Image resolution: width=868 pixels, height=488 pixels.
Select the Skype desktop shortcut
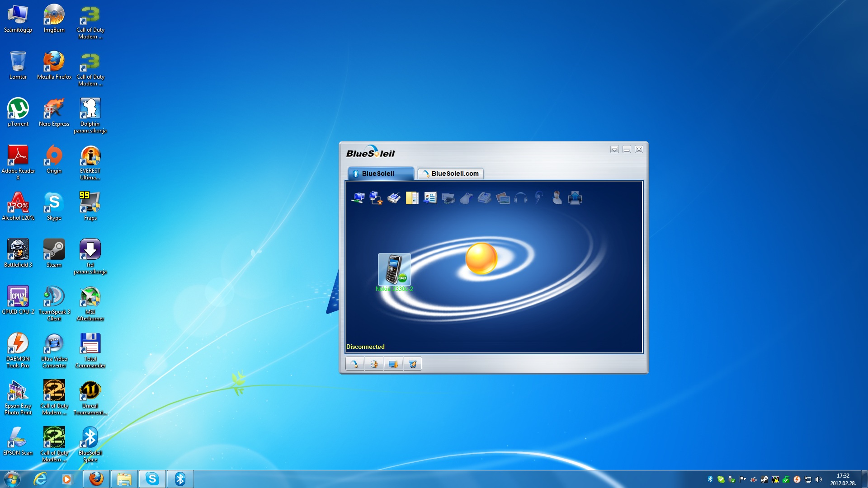(54, 207)
